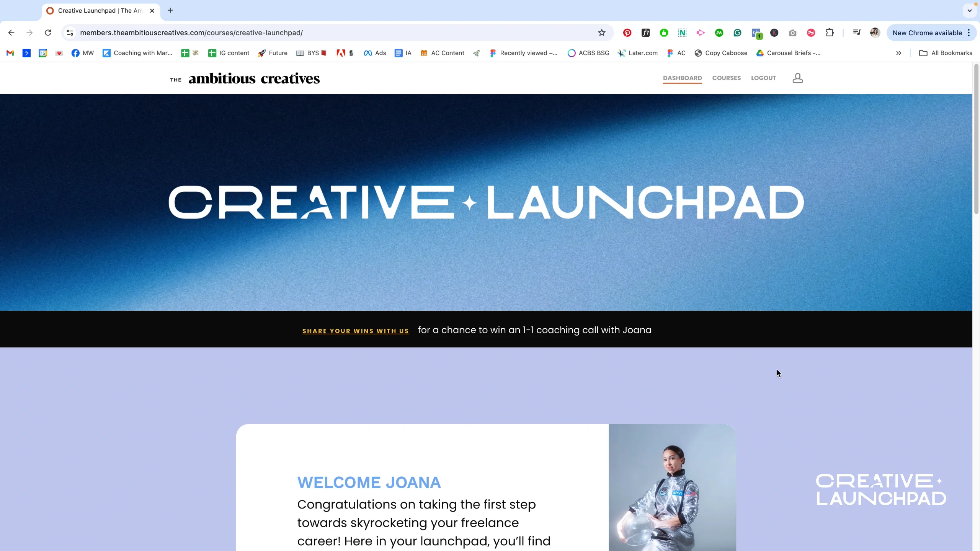Bookmark this page with the star icon
This screenshot has width=980, height=551.
tap(602, 33)
